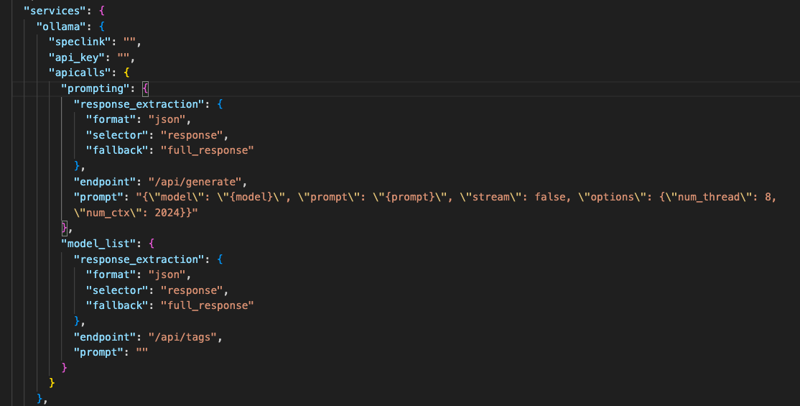The width and height of the screenshot is (800, 406).
Task: Click the "/api/generate" endpoint string
Action: pos(194,182)
